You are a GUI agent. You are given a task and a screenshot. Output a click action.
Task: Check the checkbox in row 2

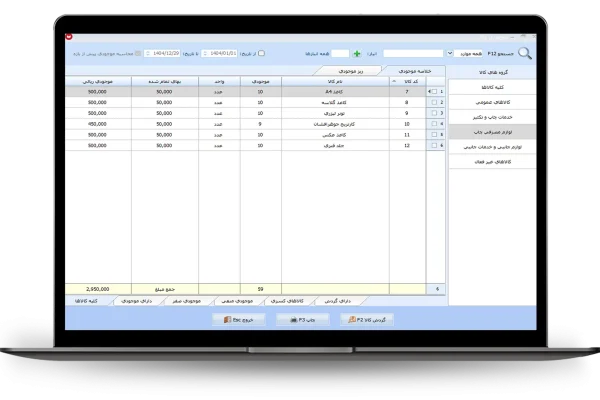point(434,103)
